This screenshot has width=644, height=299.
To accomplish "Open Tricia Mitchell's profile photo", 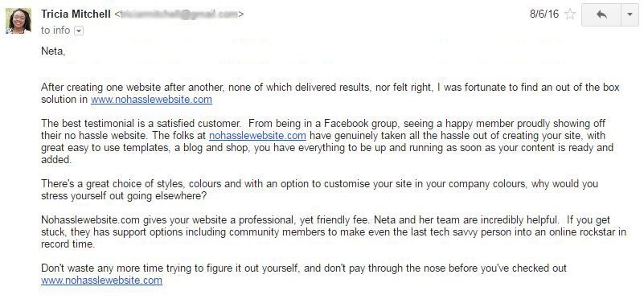I will pyautogui.click(x=18, y=21).
